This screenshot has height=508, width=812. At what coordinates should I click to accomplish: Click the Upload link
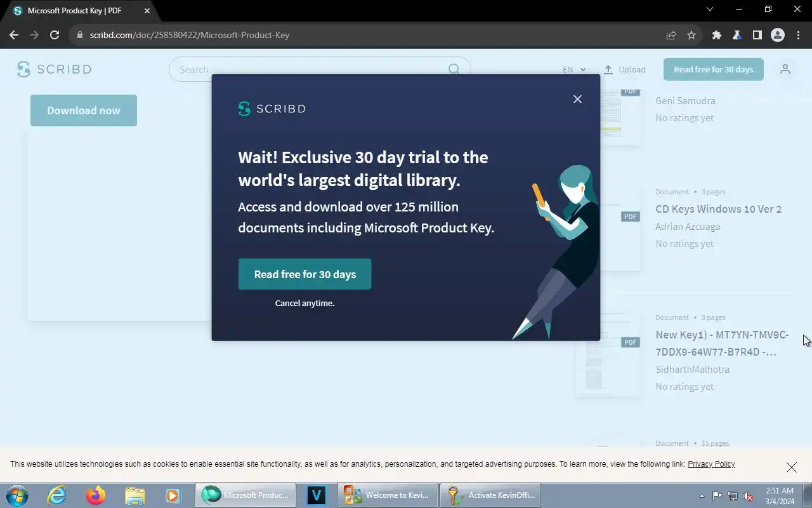[625, 70]
